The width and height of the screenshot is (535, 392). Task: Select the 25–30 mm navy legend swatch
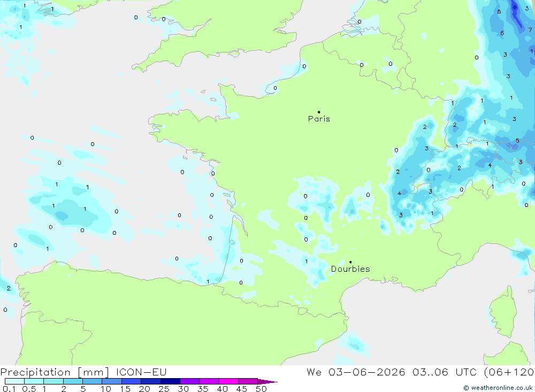170,381
